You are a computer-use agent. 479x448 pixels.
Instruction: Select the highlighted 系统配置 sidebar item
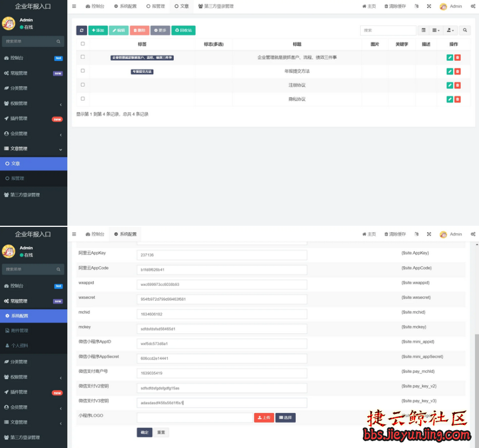[x=34, y=316]
